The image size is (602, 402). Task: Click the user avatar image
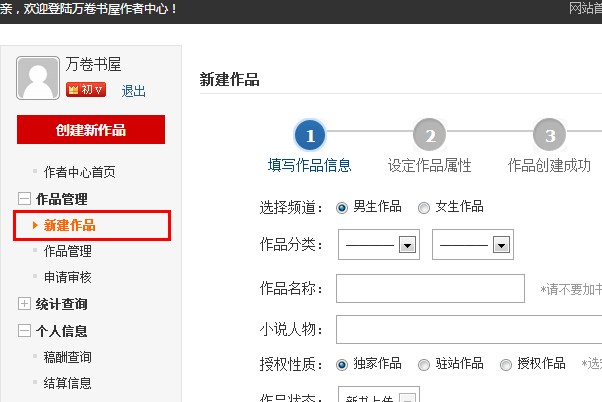coord(37,77)
